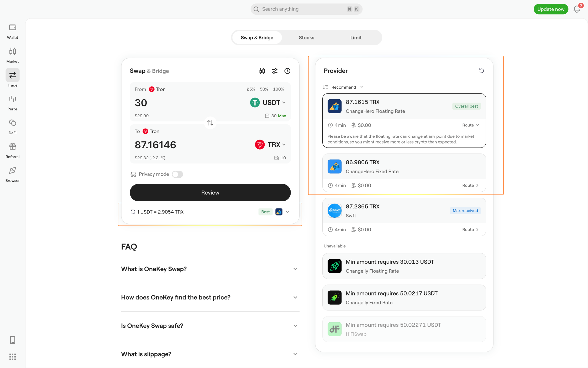Open the Wallet section in sidebar
The image size is (588, 368).
coord(12,32)
